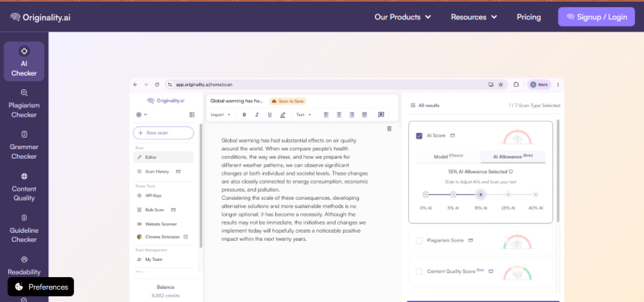Open API Keys in the app sidebar
644x302 pixels.
150,196
